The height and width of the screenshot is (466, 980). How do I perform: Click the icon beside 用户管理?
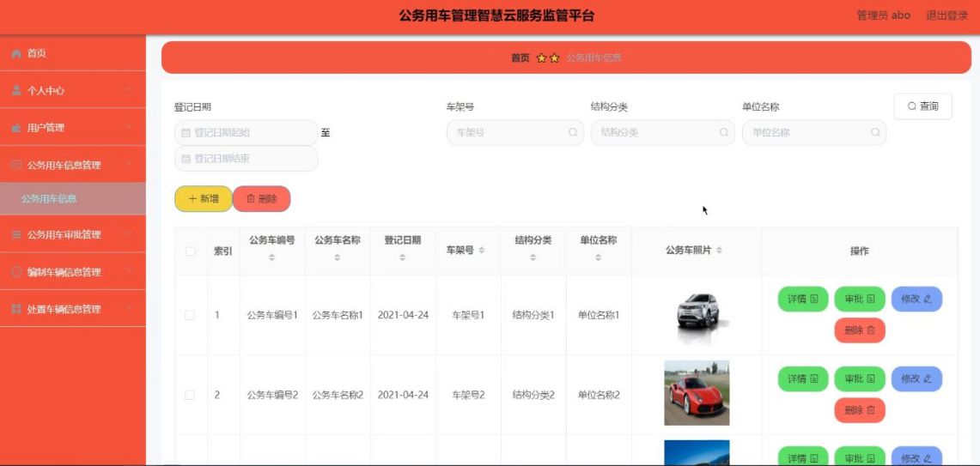point(17,128)
